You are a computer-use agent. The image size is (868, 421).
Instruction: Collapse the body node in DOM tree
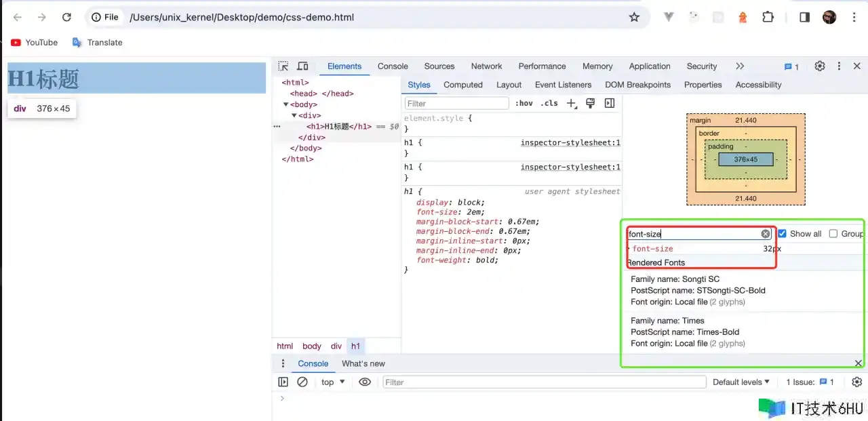[286, 104]
